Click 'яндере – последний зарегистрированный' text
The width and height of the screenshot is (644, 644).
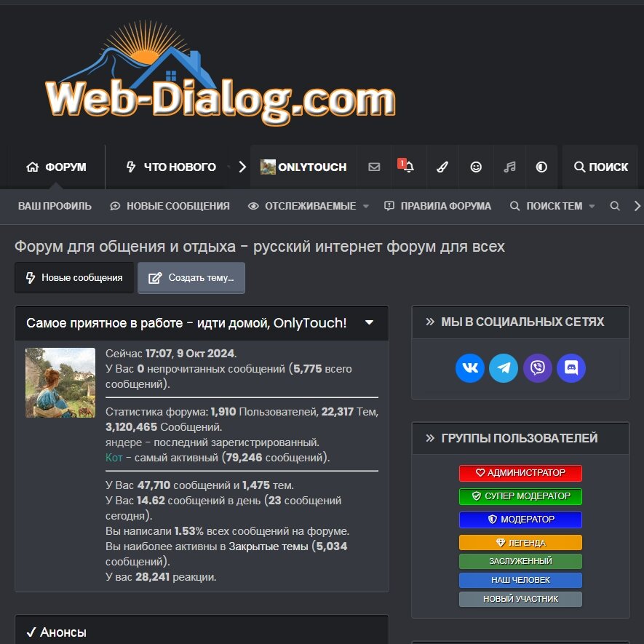pyautogui.click(x=212, y=442)
